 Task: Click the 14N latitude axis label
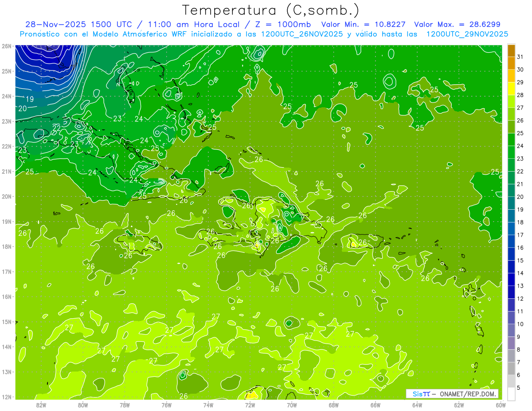point(7,347)
